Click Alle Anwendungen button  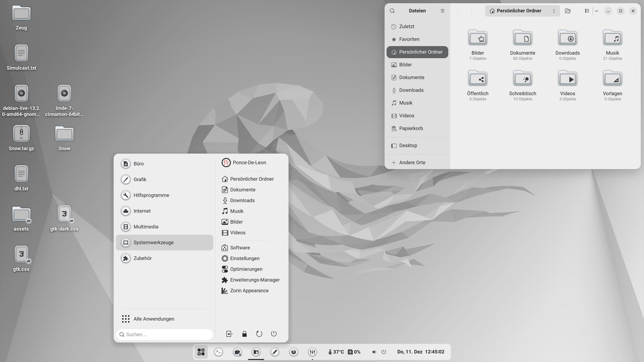tap(154, 319)
